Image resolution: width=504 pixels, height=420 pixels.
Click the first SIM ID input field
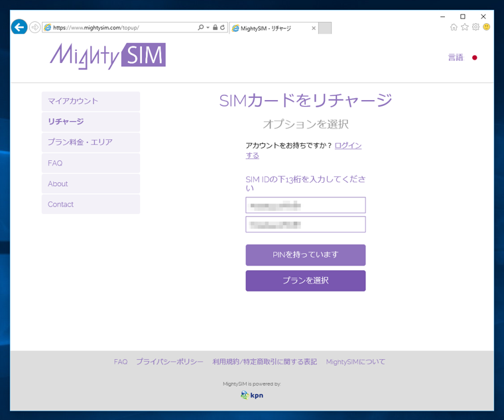pos(305,205)
